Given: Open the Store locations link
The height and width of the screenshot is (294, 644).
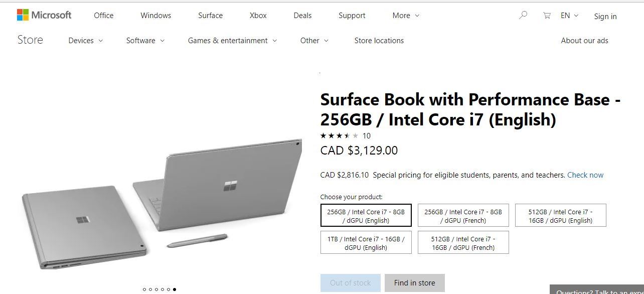Looking at the screenshot, I should [x=379, y=41].
